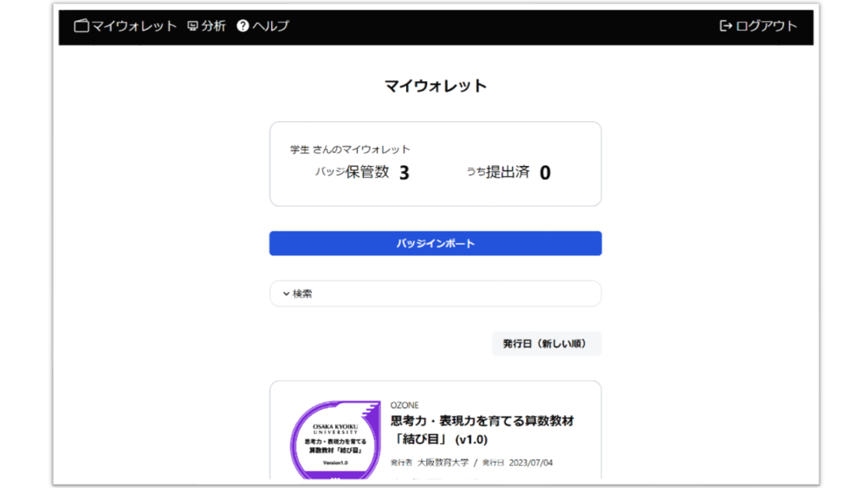Click the OZONE label on badge card
This screenshot has height=488, width=868.
404,405
